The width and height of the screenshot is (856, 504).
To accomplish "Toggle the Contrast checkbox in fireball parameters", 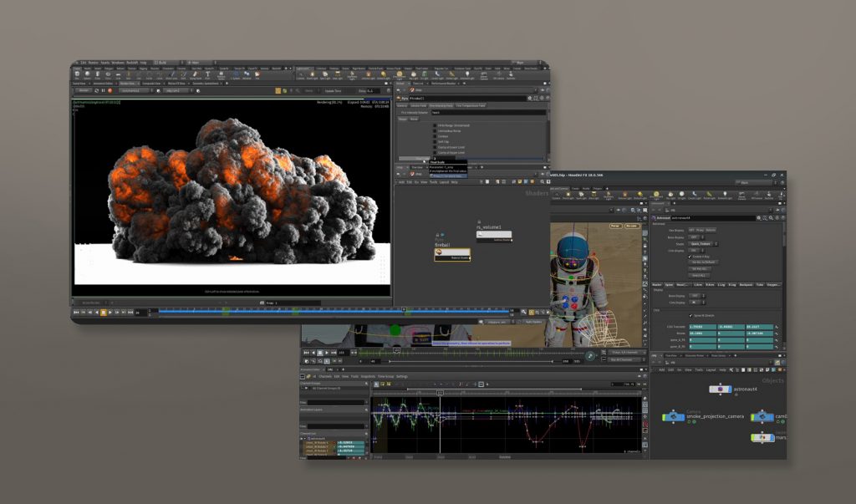I will pos(435,136).
